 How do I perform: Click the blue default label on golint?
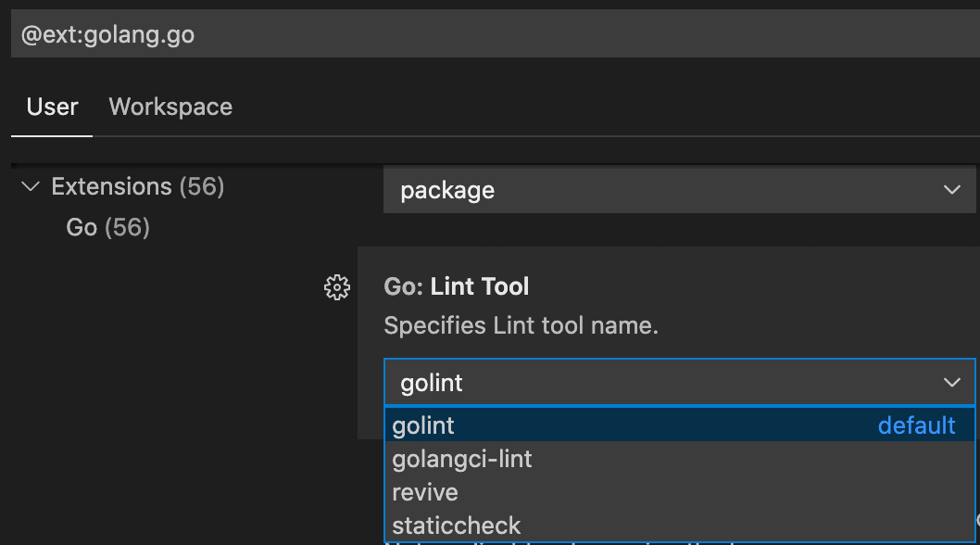pos(916,425)
